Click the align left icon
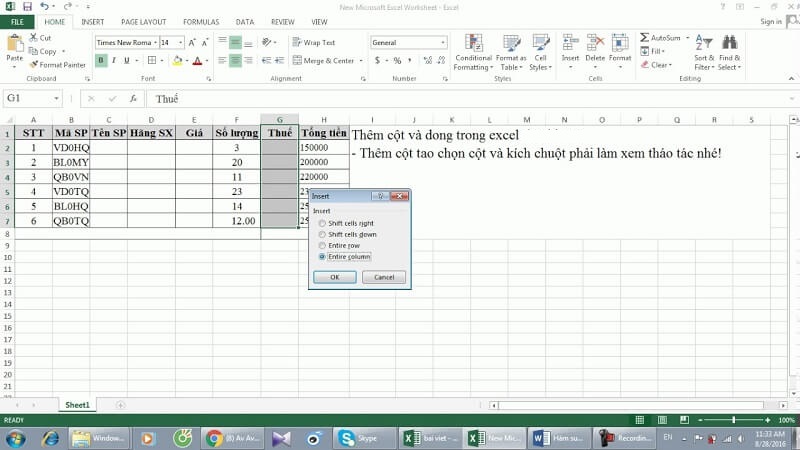 point(222,60)
